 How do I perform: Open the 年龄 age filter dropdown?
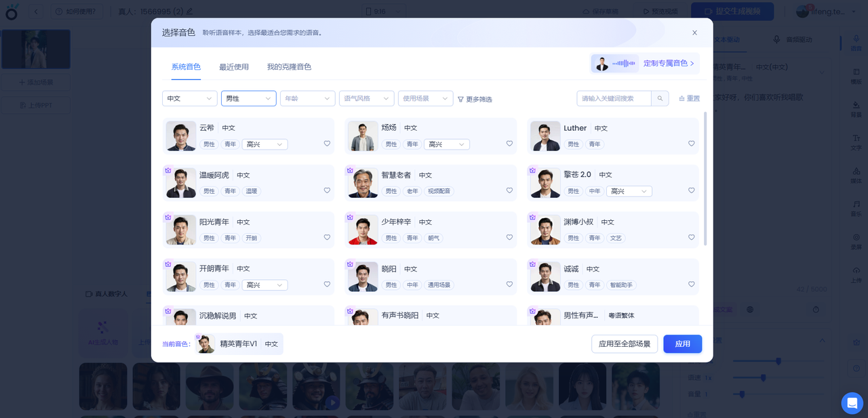point(307,99)
